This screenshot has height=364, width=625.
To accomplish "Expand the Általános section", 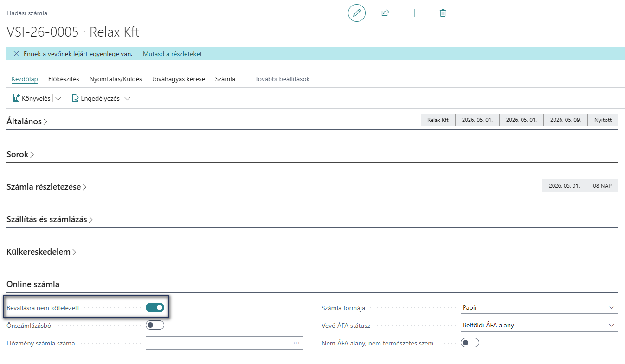I will (27, 121).
